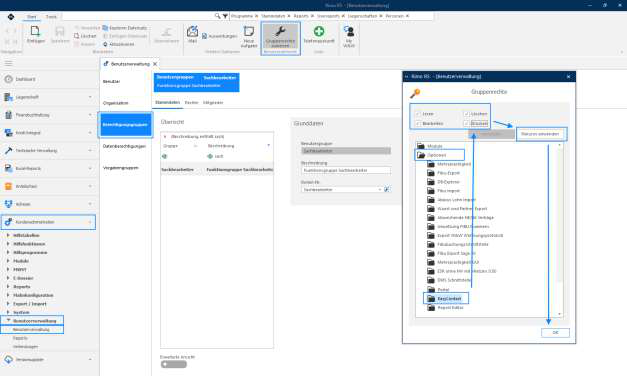
Task: Click the Benutzergruppe field in Grunddaten
Action: tap(346, 151)
